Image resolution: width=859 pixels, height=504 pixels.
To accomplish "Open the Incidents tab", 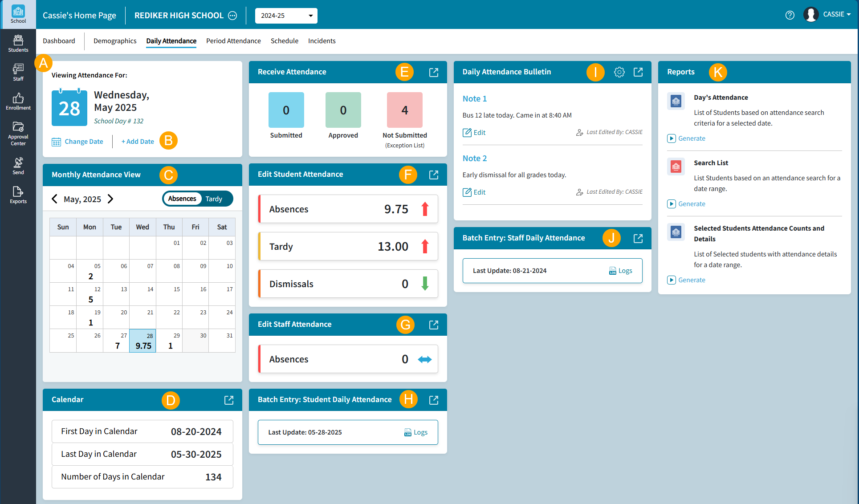I will pyautogui.click(x=322, y=41).
